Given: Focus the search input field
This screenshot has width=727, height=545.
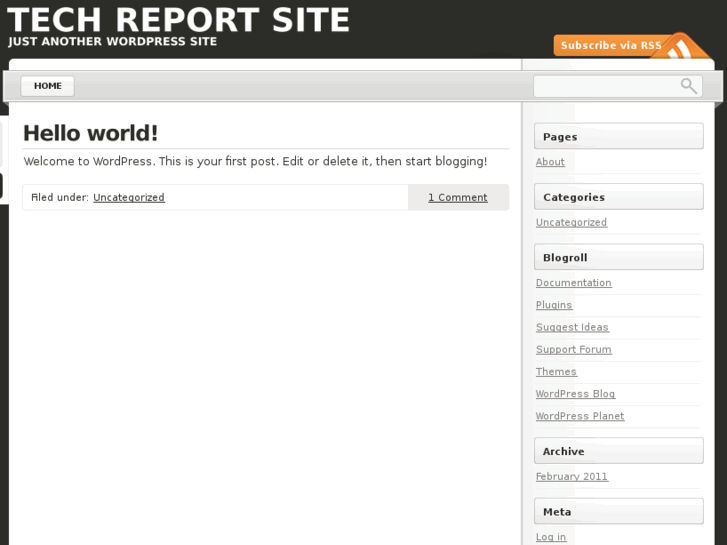Looking at the screenshot, I should point(618,86).
